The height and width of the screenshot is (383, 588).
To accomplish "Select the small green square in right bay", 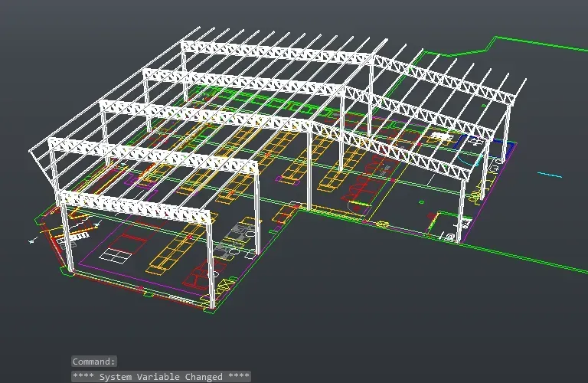I will point(422,202).
